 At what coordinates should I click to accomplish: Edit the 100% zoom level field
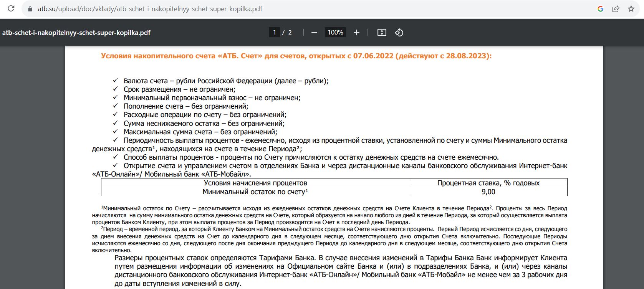tap(335, 33)
